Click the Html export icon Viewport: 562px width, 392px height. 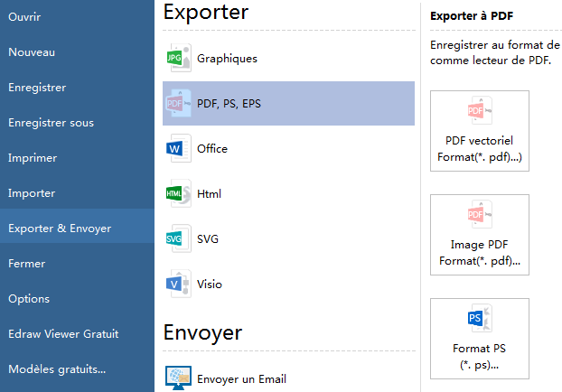point(177,194)
